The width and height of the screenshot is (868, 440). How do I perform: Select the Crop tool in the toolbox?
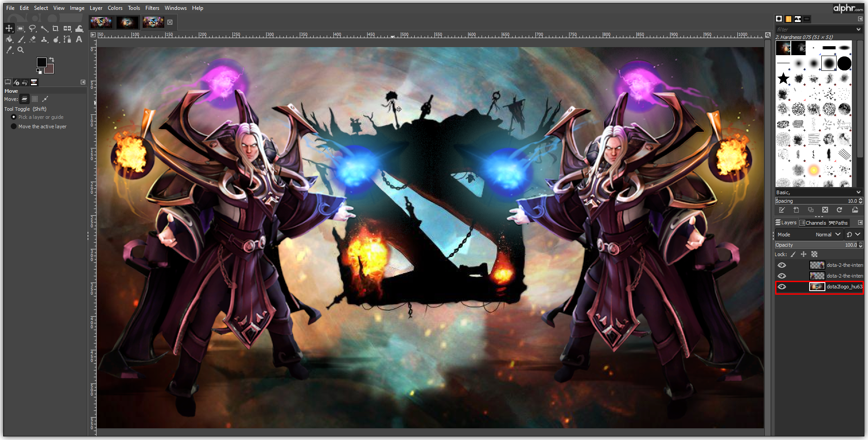tap(56, 29)
